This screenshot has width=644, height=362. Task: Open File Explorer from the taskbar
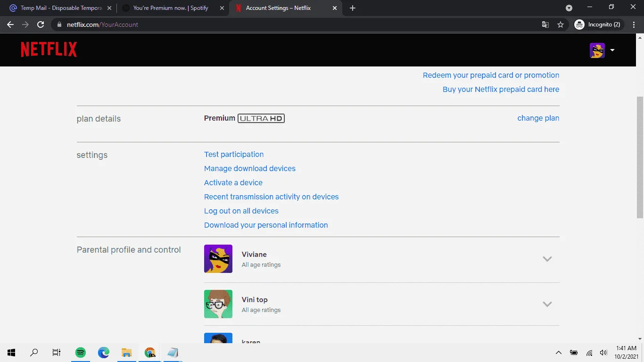(x=127, y=353)
